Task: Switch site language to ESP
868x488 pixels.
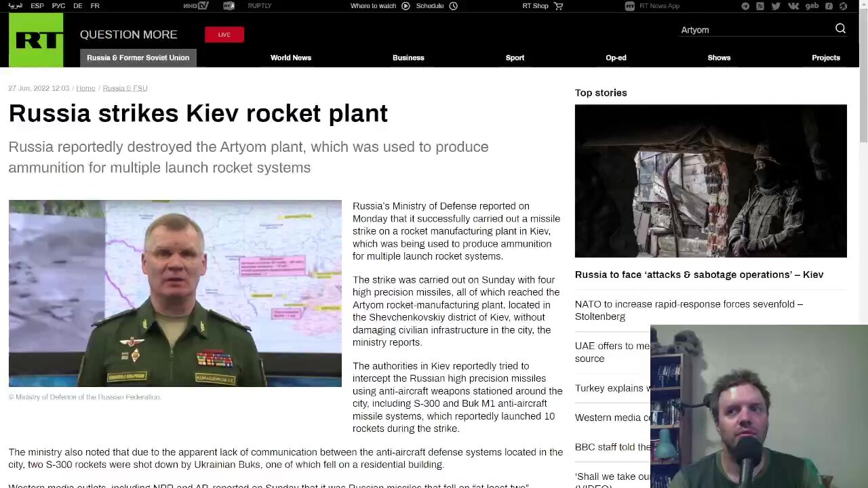Action: tap(37, 6)
